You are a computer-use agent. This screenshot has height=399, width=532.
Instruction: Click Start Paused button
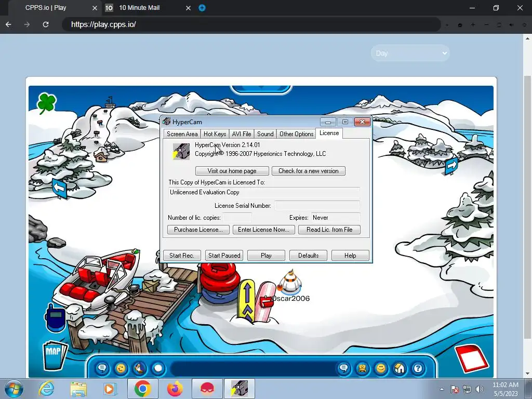tap(224, 256)
